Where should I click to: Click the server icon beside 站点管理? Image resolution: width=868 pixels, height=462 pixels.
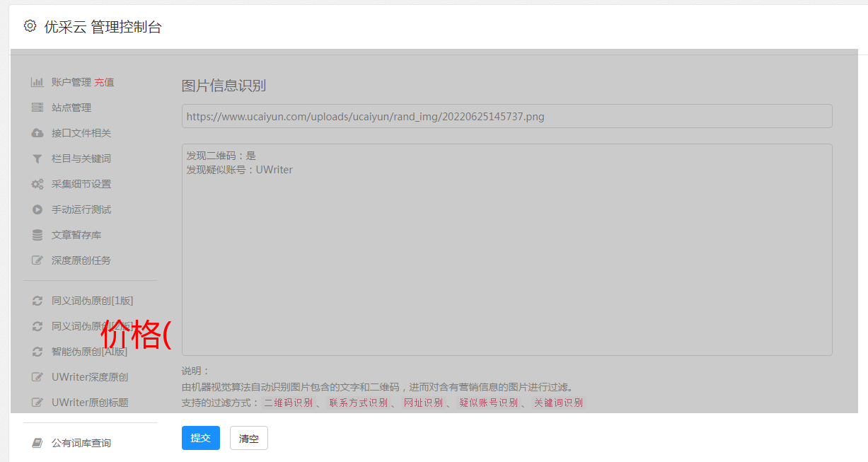pos(37,108)
